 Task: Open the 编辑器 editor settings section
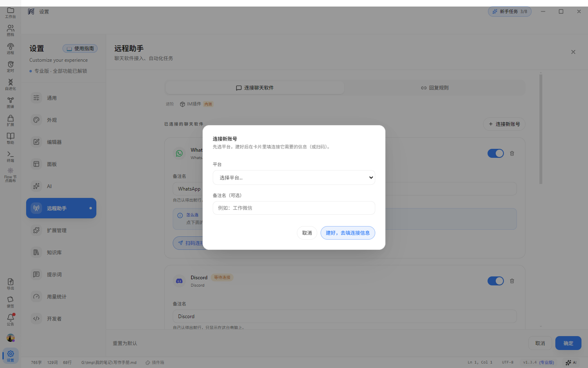61,142
